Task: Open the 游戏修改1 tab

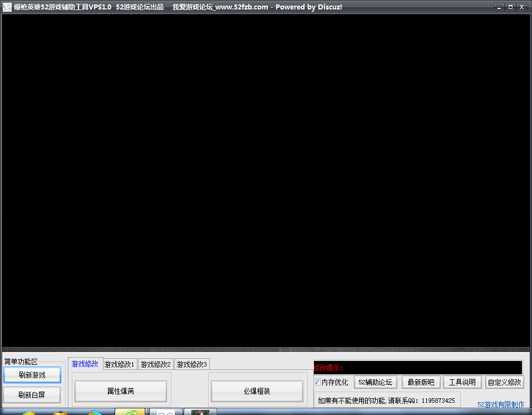Action: pyautogui.click(x=120, y=364)
